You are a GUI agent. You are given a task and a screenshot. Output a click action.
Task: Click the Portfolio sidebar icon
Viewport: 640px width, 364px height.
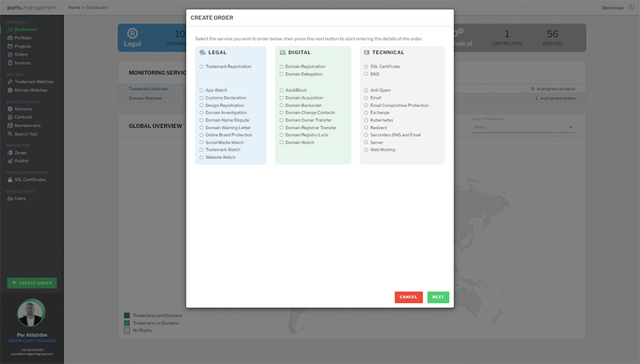[x=10, y=38]
